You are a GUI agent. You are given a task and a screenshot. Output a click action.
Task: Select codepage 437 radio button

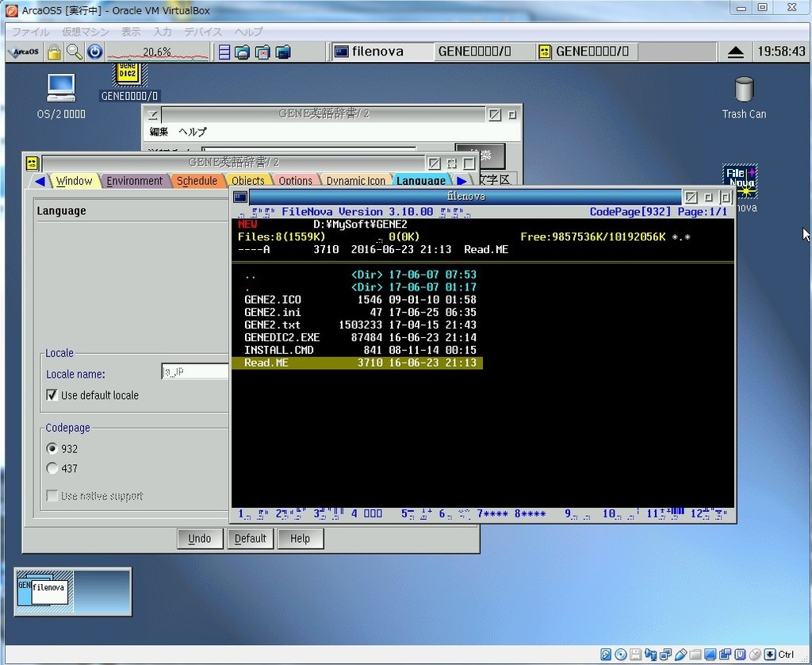(52, 468)
